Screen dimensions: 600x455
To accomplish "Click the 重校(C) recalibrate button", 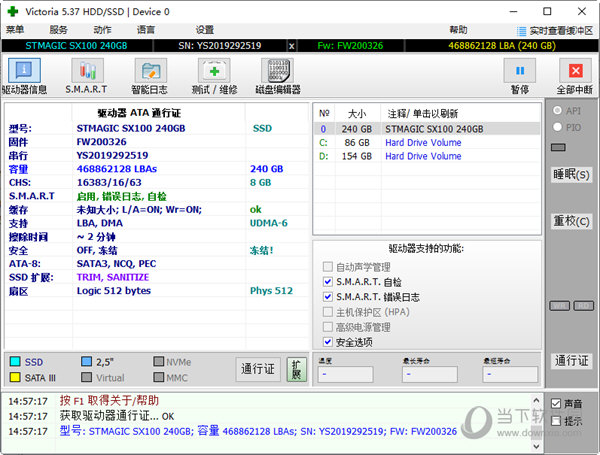I will [571, 221].
